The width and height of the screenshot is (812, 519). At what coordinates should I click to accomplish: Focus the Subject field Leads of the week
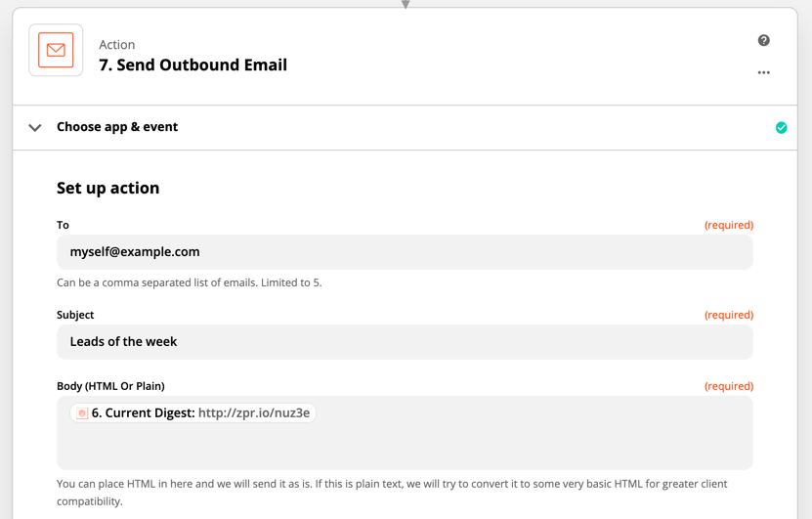(405, 342)
